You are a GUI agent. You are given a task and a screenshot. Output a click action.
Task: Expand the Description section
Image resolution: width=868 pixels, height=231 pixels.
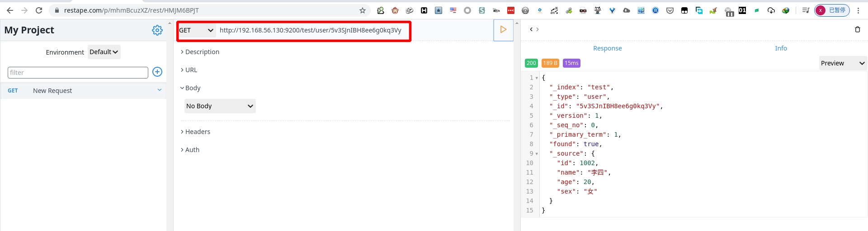click(200, 52)
